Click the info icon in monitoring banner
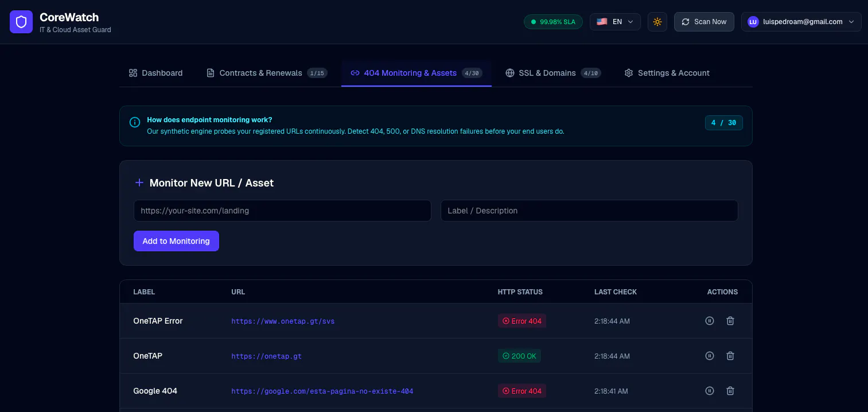The image size is (868, 412). pos(135,122)
